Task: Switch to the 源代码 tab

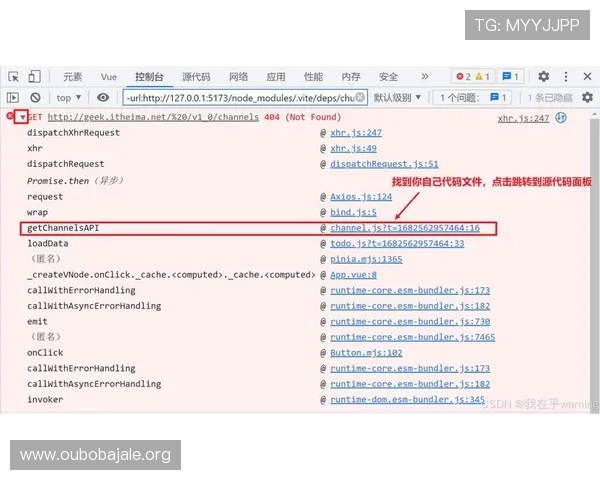Action: (x=196, y=77)
